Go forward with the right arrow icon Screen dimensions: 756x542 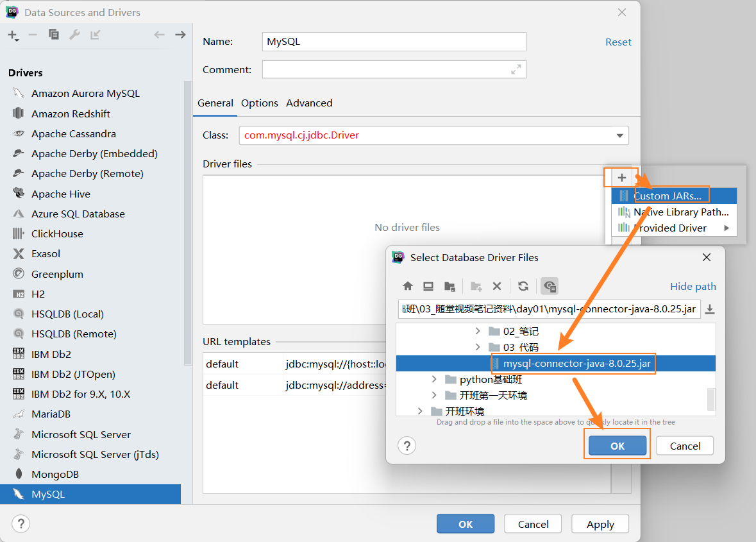point(180,35)
